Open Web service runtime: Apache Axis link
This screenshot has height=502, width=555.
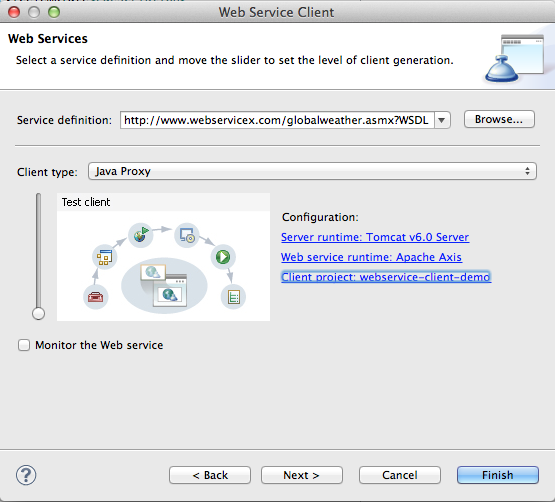pyautogui.click(x=371, y=257)
